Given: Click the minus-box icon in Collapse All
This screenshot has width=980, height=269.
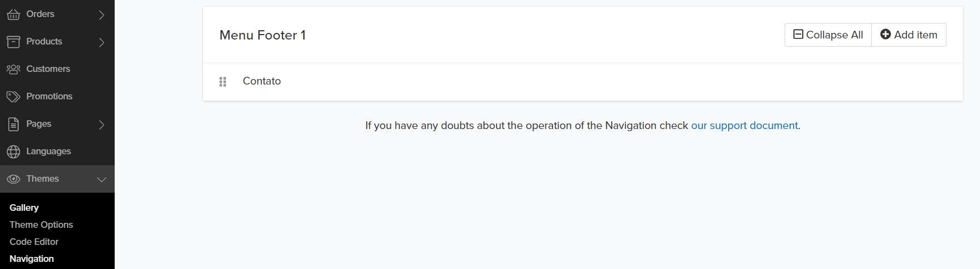Looking at the screenshot, I should [x=798, y=35].
